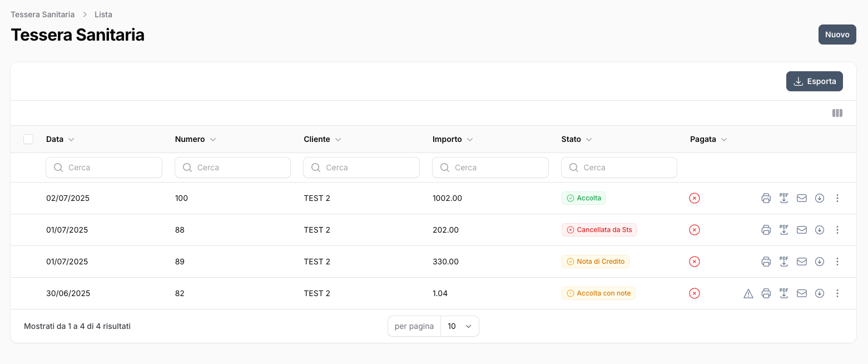
Task: Go to Tessera Sanitaria breadcrumb
Action: (x=43, y=14)
